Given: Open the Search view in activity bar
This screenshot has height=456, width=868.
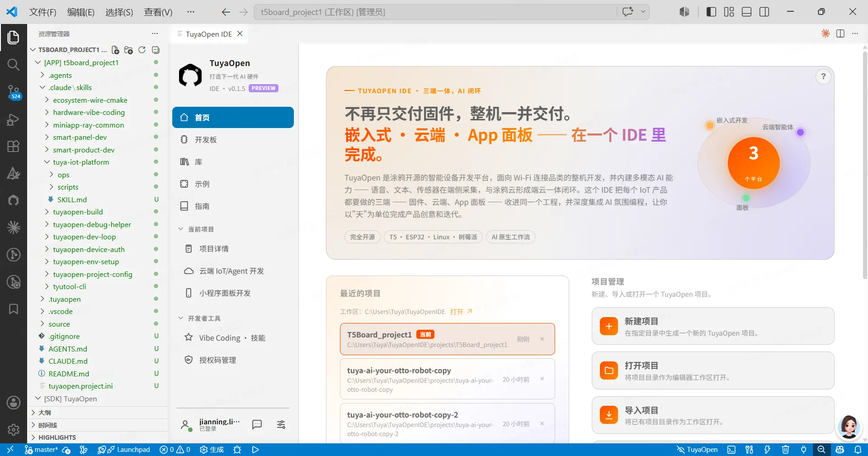Looking at the screenshot, I should [14, 65].
